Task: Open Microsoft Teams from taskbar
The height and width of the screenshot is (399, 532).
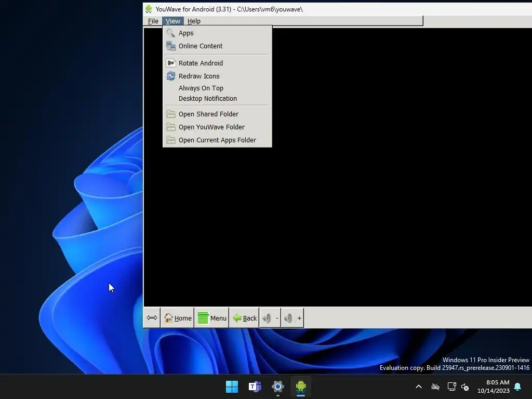Action: pos(255,387)
